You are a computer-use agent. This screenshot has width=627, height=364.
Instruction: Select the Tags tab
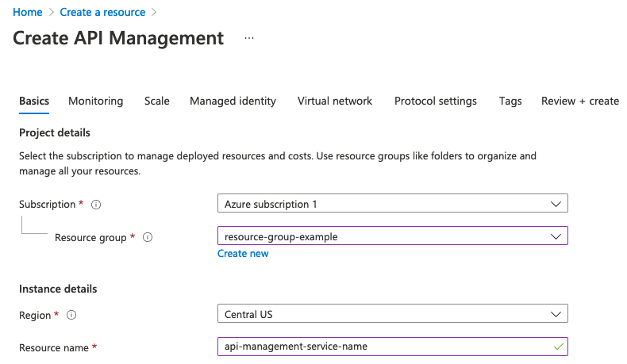(510, 101)
